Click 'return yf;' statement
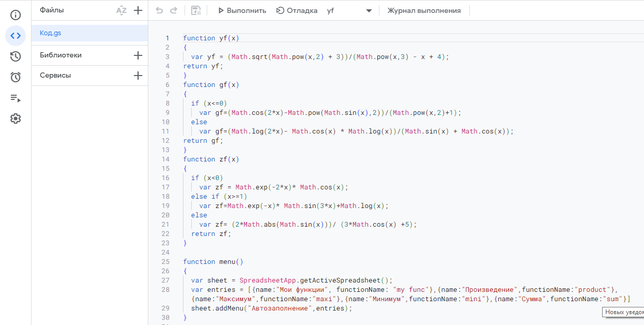Screen dimensions: 644x325 [x=203, y=66]
